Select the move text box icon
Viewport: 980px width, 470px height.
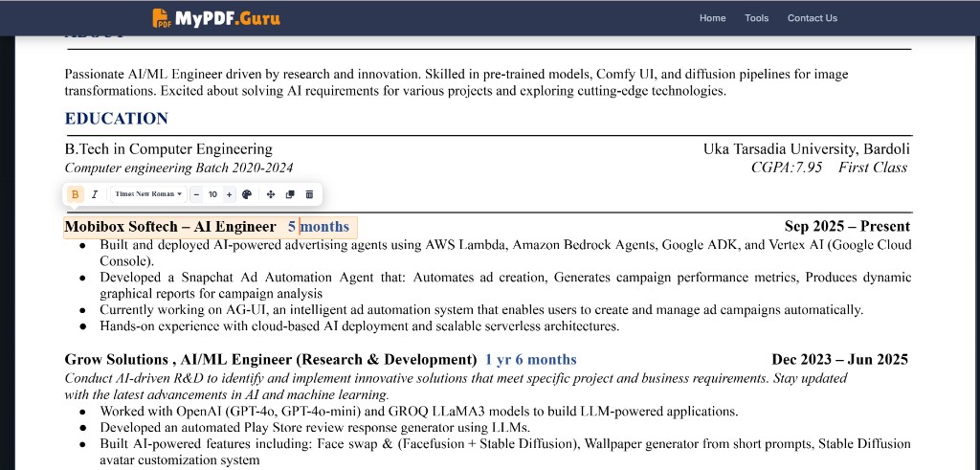tap(271, 194)
